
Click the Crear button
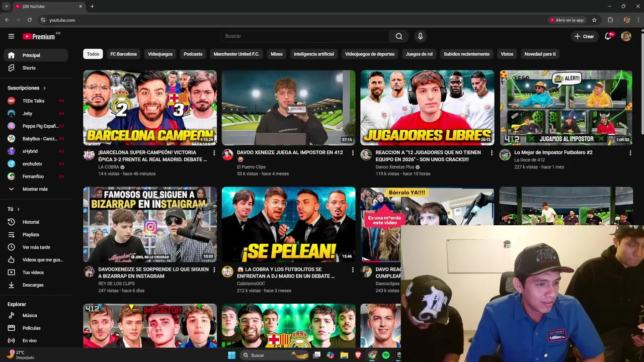tap(584, 36)
